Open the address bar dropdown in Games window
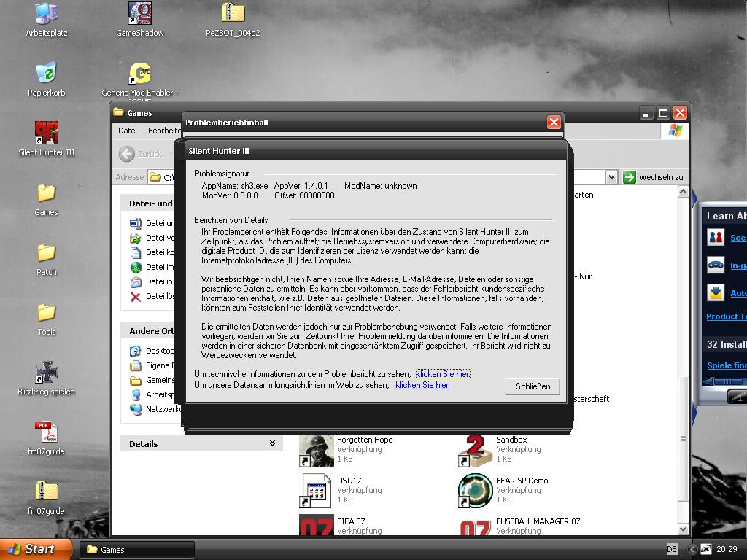The height and width of the screenshot is (560, 747). coord(612,177)
